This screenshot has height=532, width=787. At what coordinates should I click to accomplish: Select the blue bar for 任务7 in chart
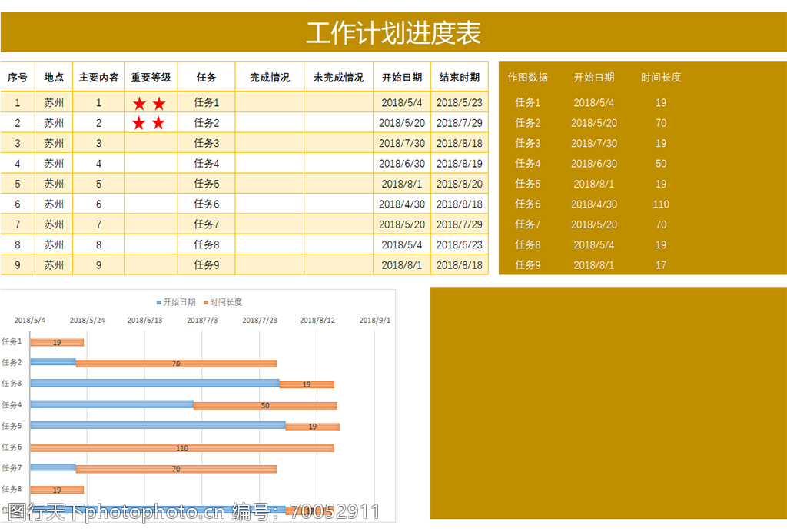pos(53,467)
